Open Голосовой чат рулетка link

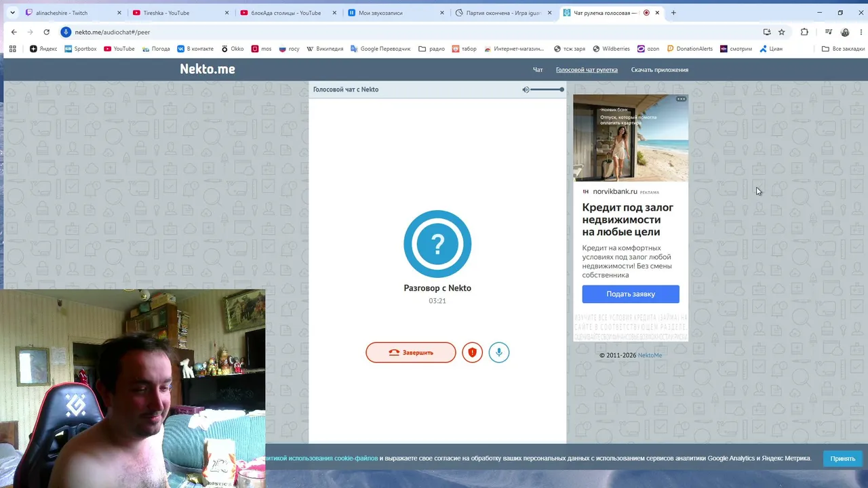pos(587,70)
